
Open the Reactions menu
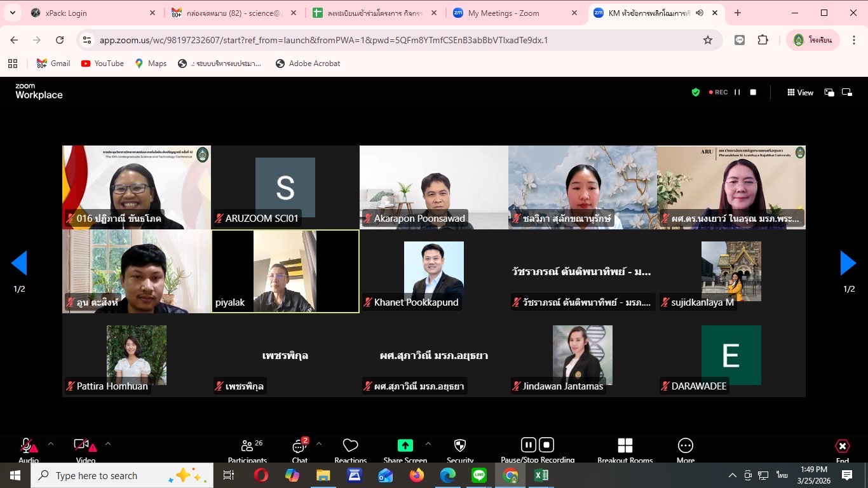[x=350, y=446]
